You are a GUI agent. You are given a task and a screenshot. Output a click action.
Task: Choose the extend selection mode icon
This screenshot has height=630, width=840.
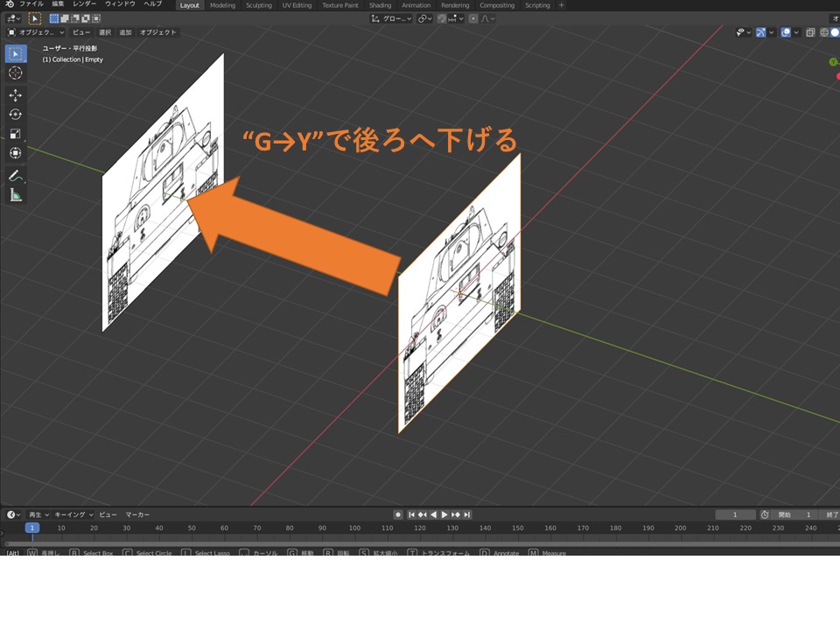64,18
